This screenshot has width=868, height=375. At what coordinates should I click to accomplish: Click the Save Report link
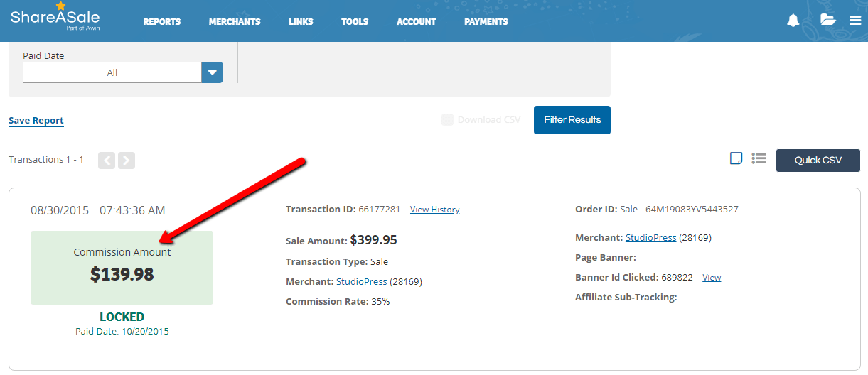tap(36, 121)
